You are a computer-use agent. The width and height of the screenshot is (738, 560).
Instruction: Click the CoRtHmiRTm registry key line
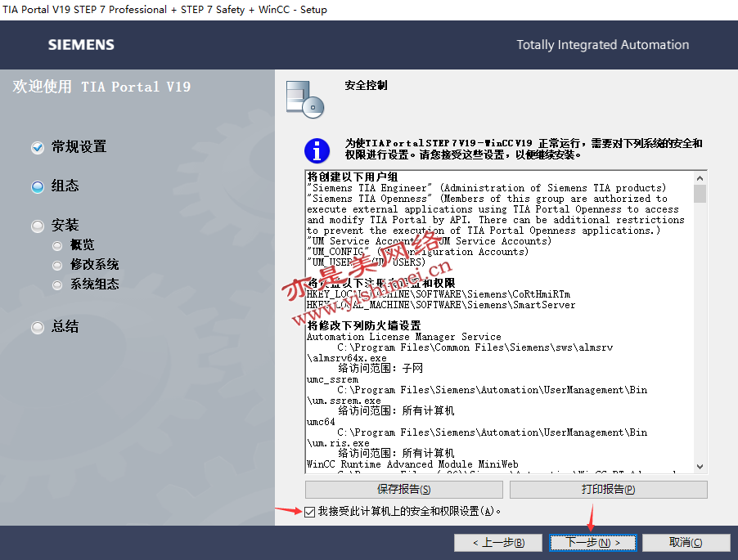point(439,294)
